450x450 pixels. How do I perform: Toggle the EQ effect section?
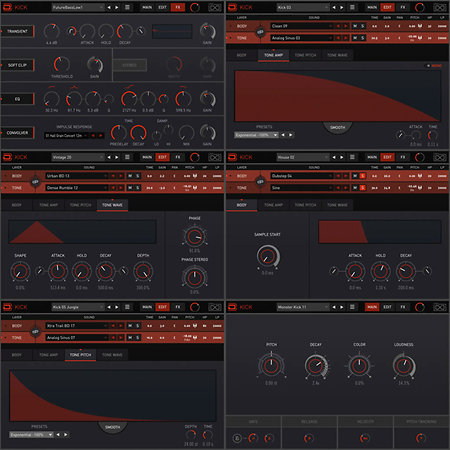point(17,99)
